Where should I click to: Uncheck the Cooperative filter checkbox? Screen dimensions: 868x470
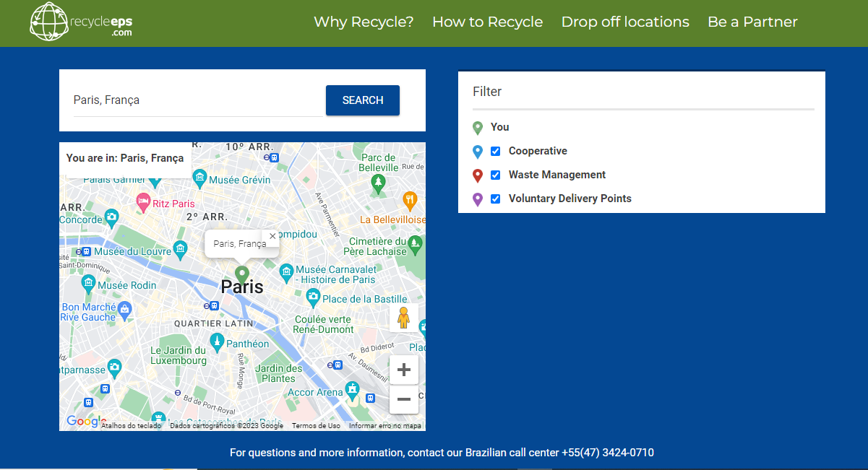click(495, 151)
